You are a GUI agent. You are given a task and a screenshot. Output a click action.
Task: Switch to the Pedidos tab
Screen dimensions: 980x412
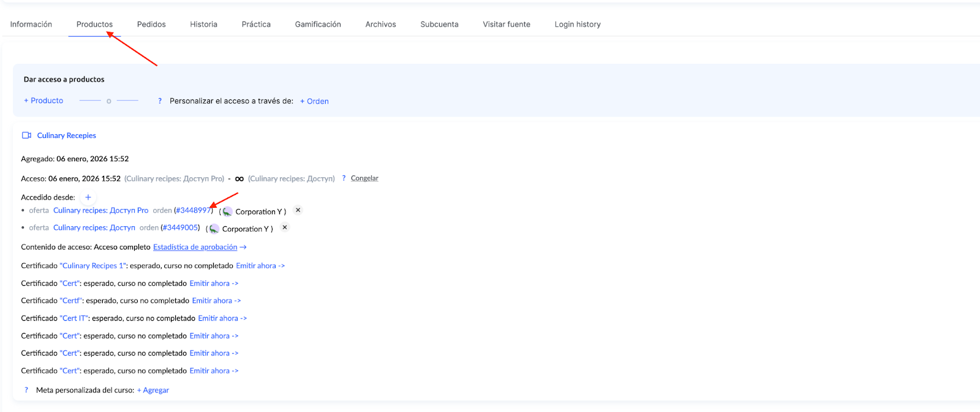click(151, 25)
